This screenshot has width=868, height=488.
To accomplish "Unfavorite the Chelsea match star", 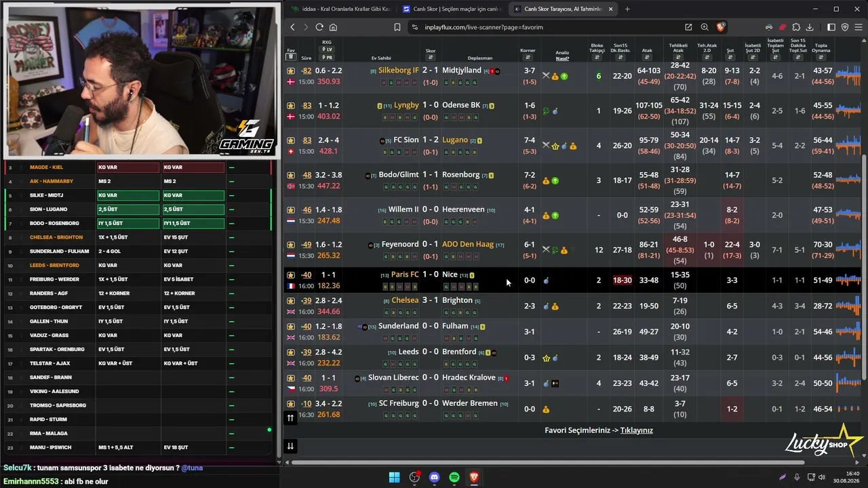I will [291, 301].
